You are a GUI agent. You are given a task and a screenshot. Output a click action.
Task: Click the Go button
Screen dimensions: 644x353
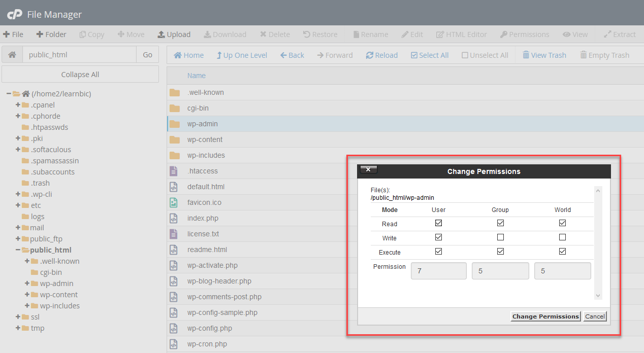(148, 55)
